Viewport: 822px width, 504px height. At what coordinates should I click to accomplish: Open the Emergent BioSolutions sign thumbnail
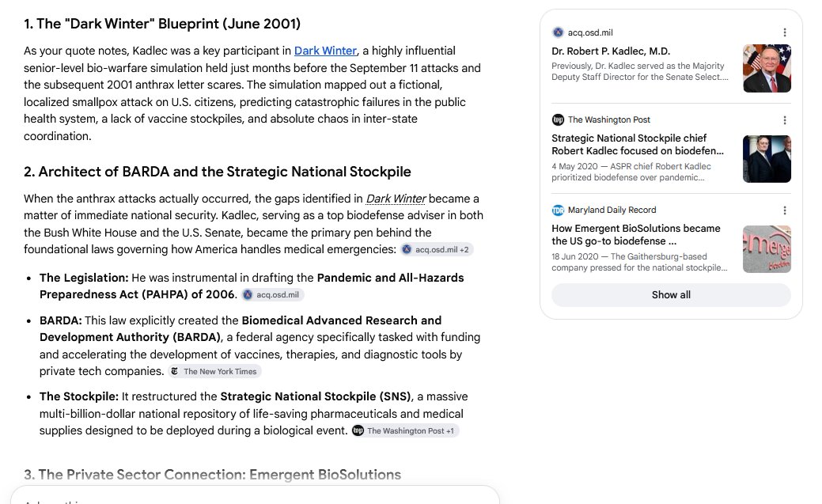pyautogui.click(x=767, y=249)
